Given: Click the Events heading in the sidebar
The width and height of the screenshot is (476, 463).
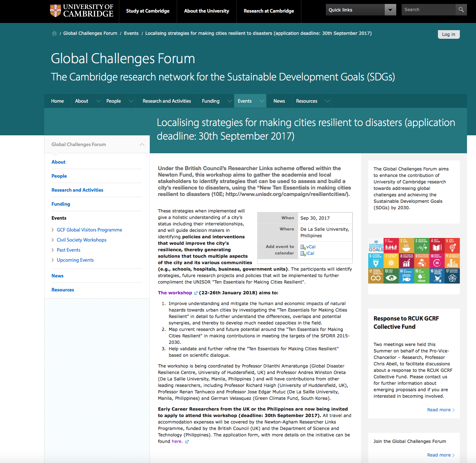Looking at the screenshot, I should (x=59, y=218).
